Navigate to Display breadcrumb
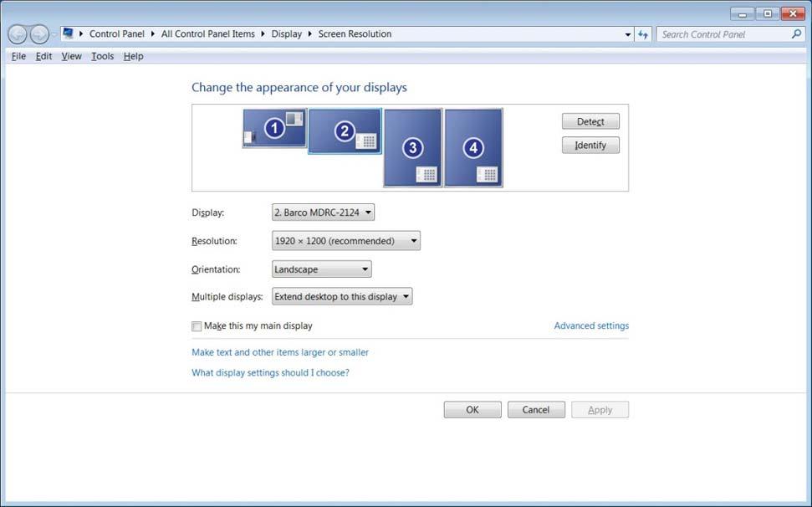812x507 pixels. click(x=286, y=33)
